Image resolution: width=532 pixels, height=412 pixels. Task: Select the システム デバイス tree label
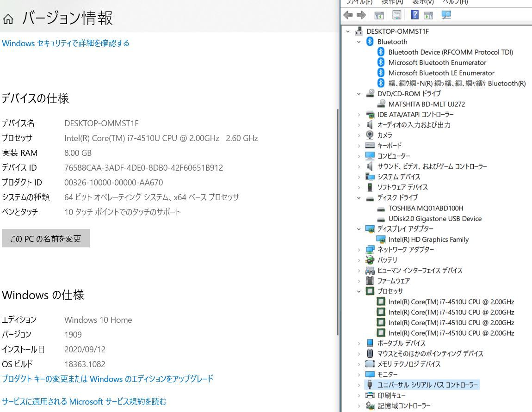click(399, 177)
